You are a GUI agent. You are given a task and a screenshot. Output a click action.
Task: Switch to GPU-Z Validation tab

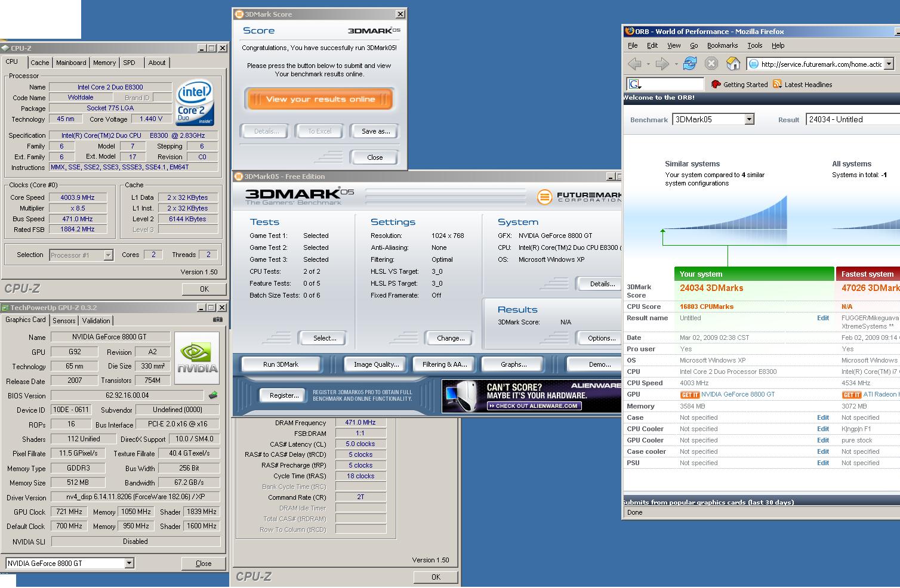click(96, 320)
